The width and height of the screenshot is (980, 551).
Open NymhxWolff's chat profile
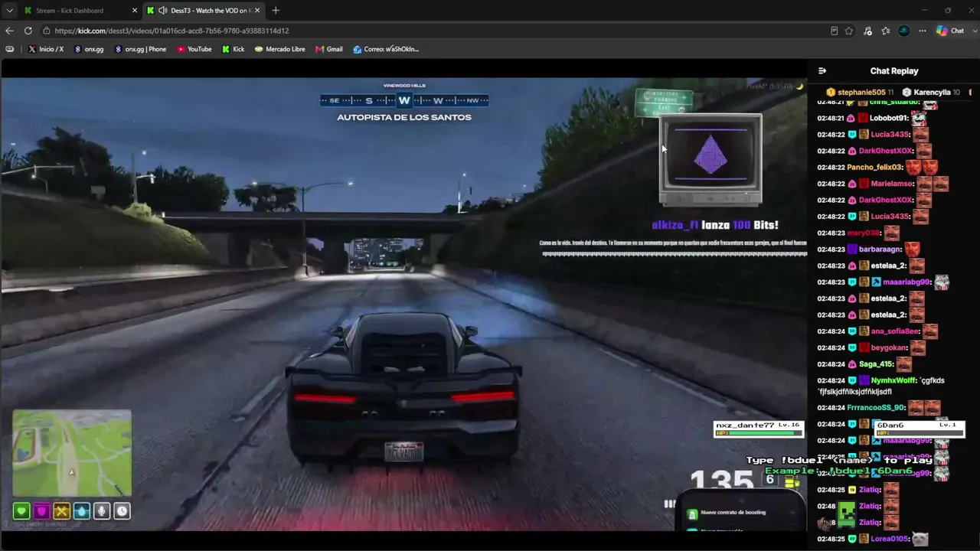[892, 380]
